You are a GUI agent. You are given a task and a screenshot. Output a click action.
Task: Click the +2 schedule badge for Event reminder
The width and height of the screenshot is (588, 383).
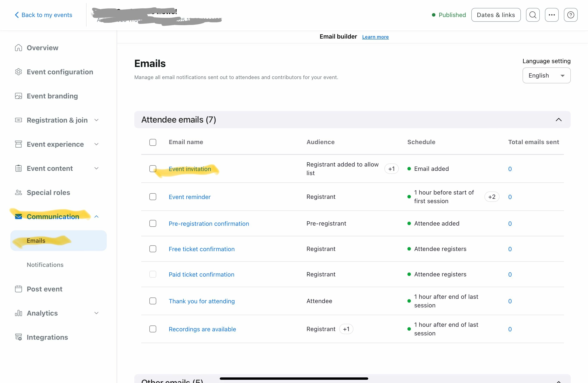point(492,197)
